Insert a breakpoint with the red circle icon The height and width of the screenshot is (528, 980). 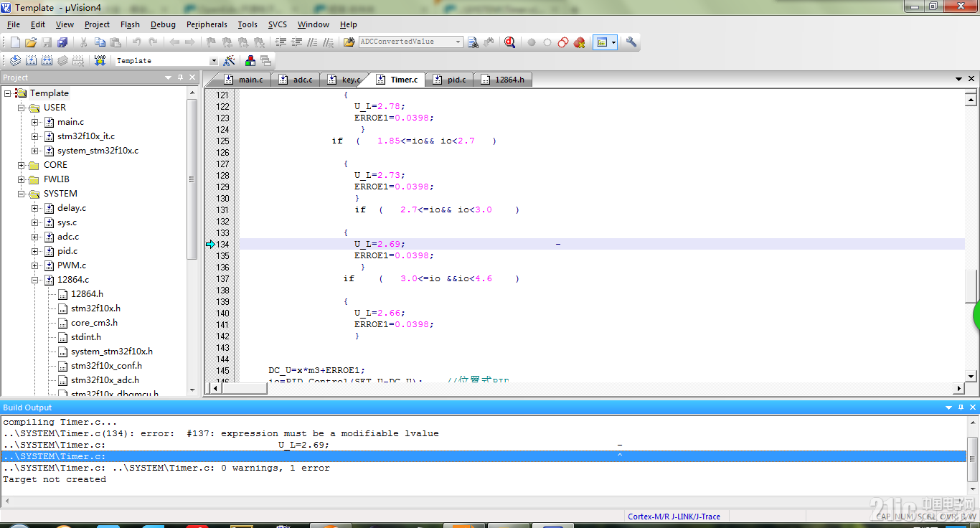[x=532, y=42]
